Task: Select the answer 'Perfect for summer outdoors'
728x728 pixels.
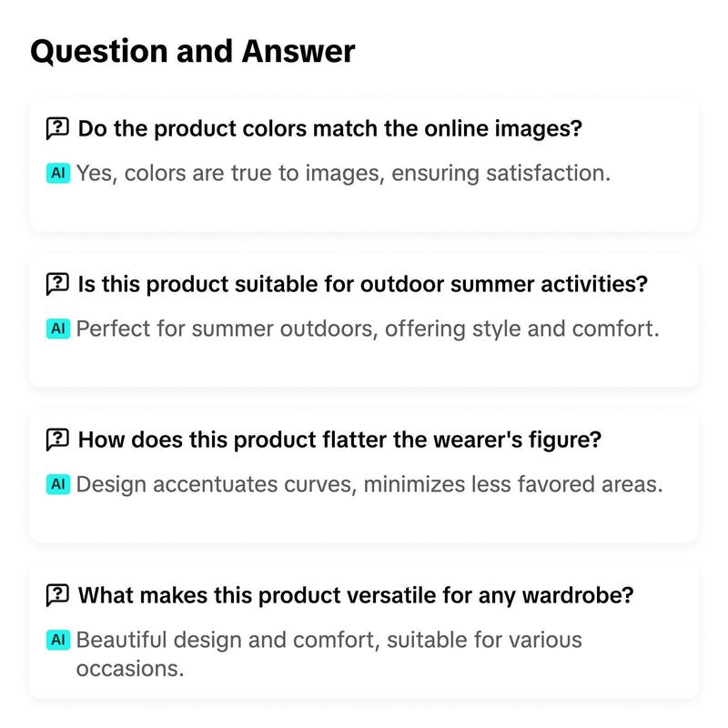Action: pos(368,329)
